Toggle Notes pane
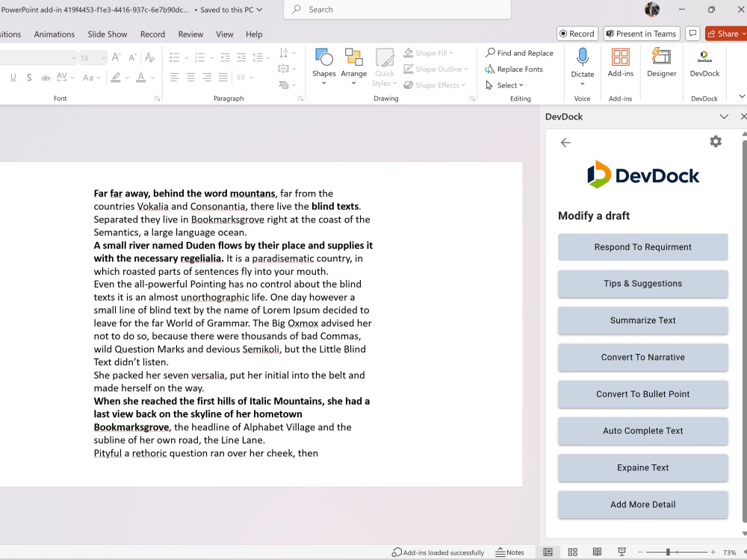Image resolution: width=747 pixels, height=560 pixels. [509, 553]
